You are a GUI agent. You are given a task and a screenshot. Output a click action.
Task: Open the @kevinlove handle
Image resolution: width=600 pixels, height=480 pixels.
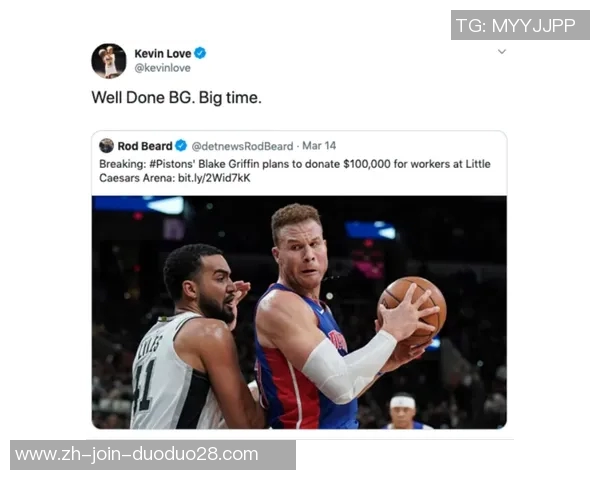pyautogui.click(x=162, y=68)
